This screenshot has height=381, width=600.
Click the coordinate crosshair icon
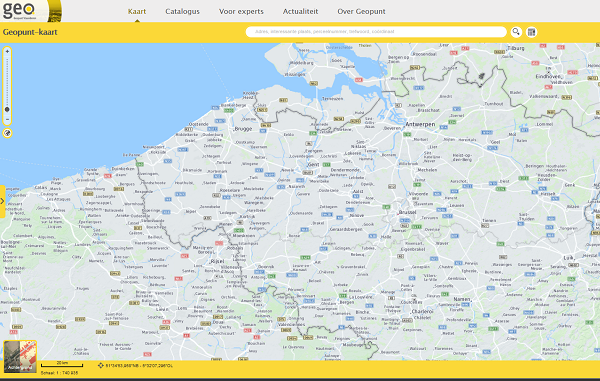click(101, 365)
